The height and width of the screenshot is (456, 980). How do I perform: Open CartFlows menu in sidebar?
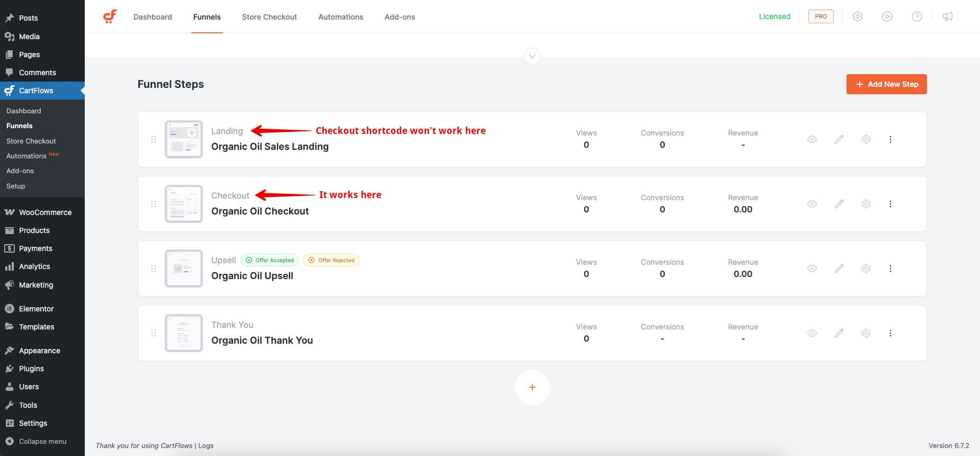tap(42, 91)
